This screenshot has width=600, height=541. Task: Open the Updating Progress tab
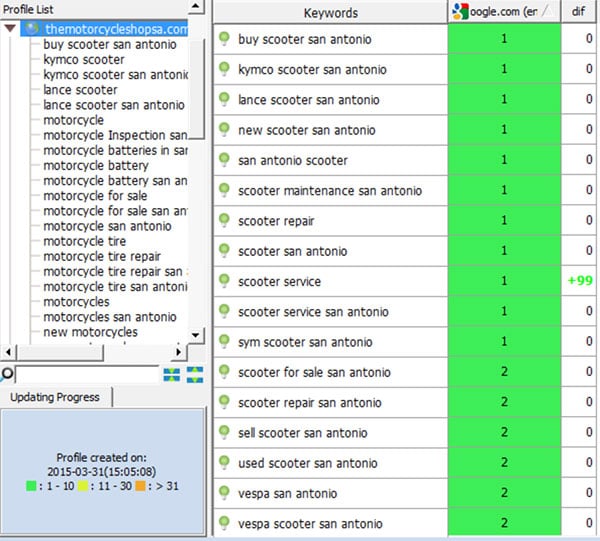(x=55, y=397)
